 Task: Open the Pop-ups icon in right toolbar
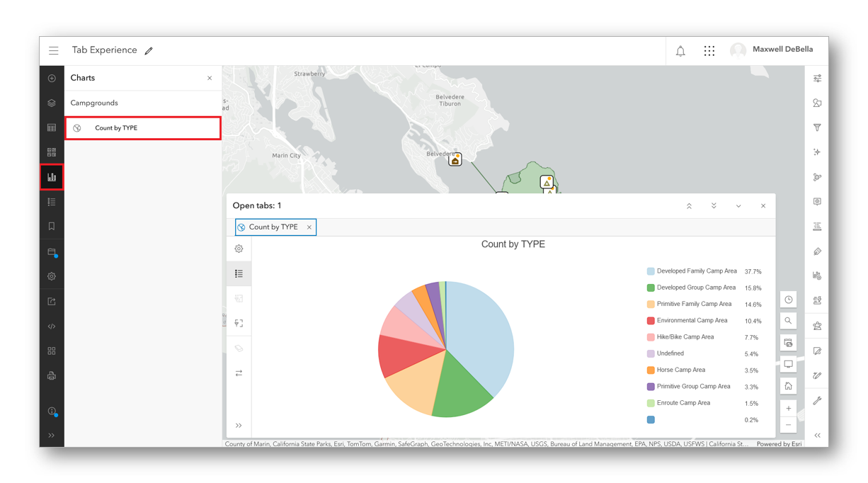tap(817, 202)
